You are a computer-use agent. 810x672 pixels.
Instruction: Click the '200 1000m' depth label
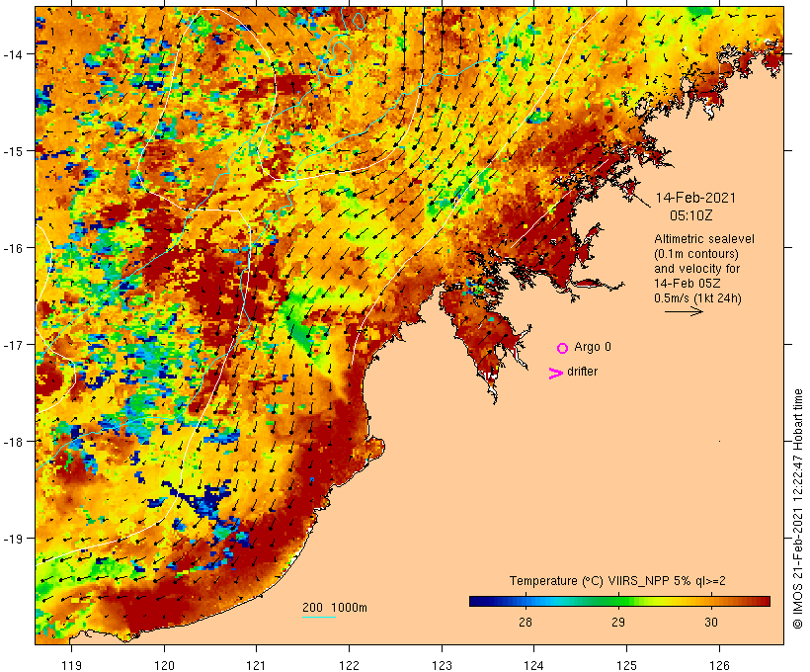[335, 608]
